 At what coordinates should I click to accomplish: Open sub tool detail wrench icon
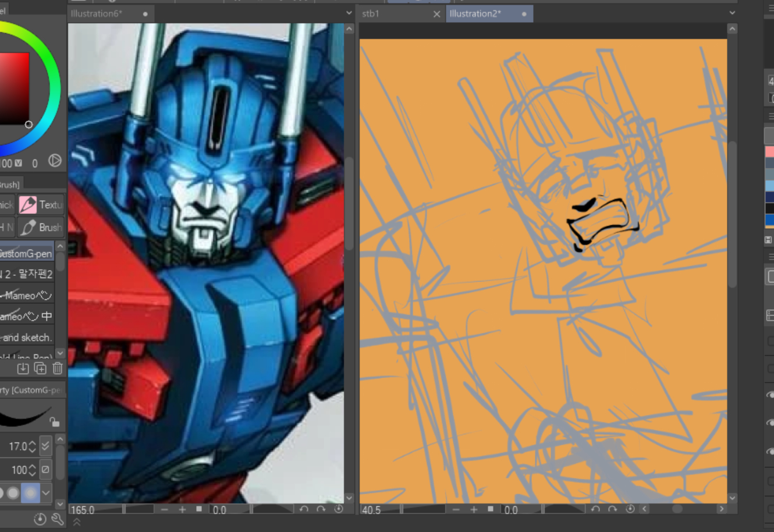(57, 519)
